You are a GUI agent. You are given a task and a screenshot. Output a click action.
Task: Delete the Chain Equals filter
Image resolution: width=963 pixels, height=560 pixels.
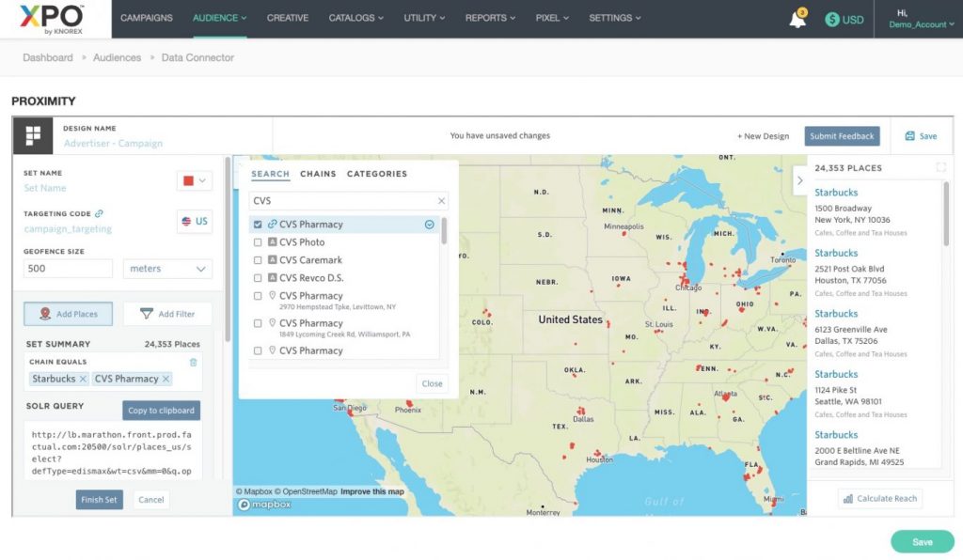point(194,362)
